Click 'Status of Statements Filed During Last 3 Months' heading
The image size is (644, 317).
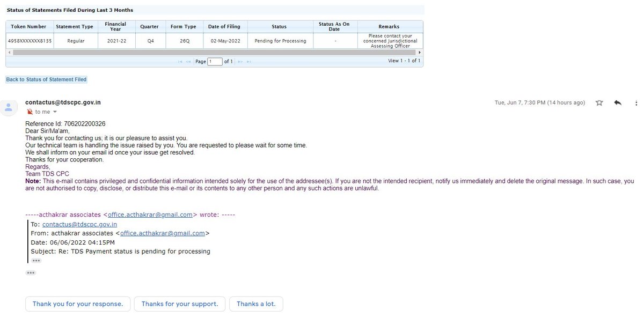tap(70, 10)
